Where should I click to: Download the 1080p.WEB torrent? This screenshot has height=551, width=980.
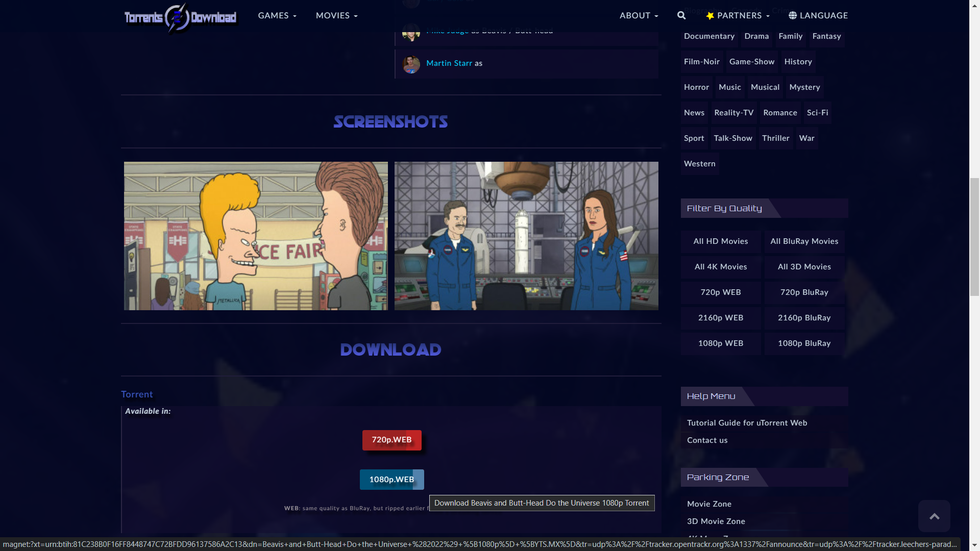pos(392,480)
